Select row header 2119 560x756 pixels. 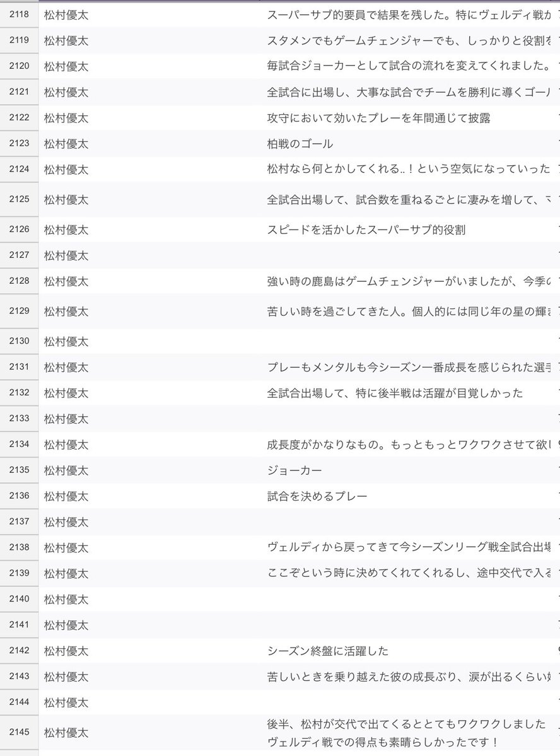(x=19, y=40)
